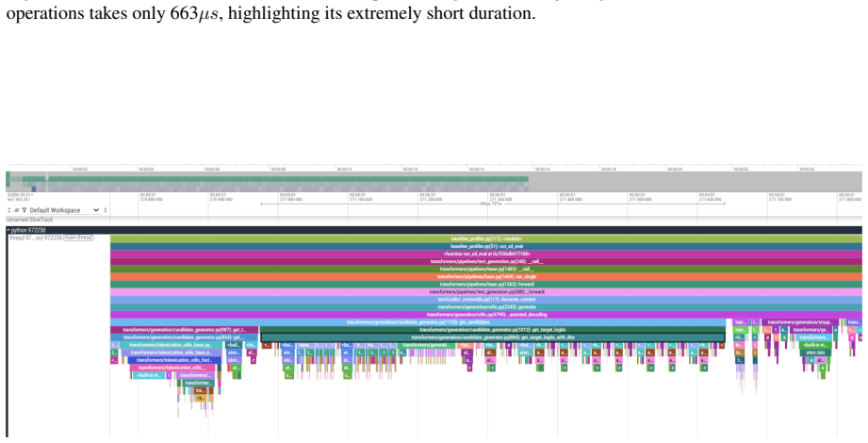Select the purple tokenization_utils_base.p... slice
The height and width of the screenshot is (443, 868).
click(172, 353)
